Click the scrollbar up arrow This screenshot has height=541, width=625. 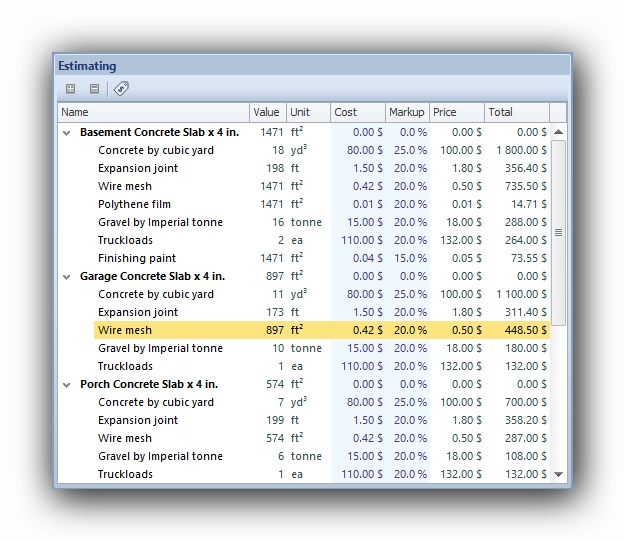pos(558,132)
